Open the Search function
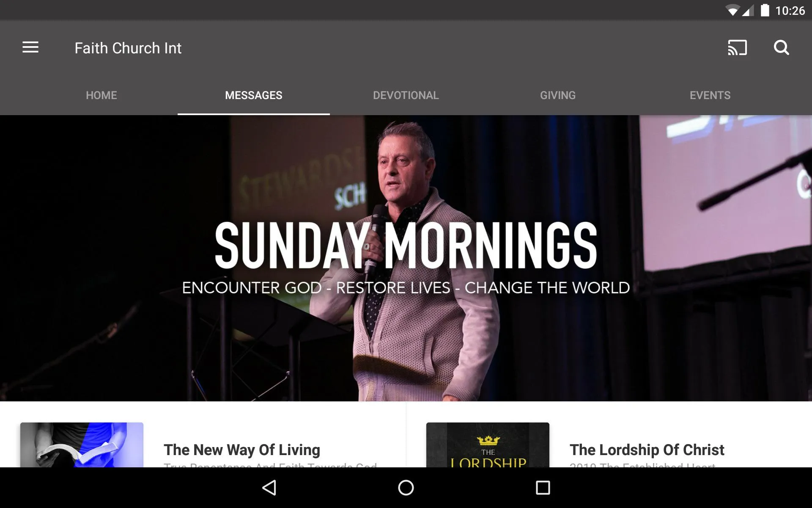 pos(782,47)
